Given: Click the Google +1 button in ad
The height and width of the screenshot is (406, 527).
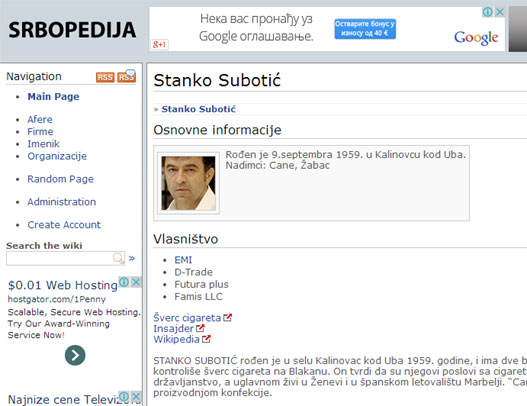Looking at the screenshot, I should (x=159, y=44).
